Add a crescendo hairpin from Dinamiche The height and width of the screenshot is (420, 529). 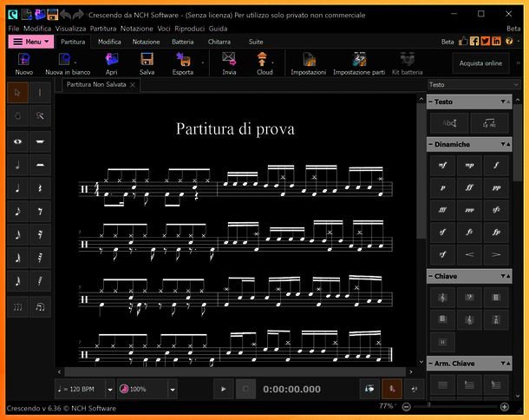pyautogui.click(x=469, y=254)
